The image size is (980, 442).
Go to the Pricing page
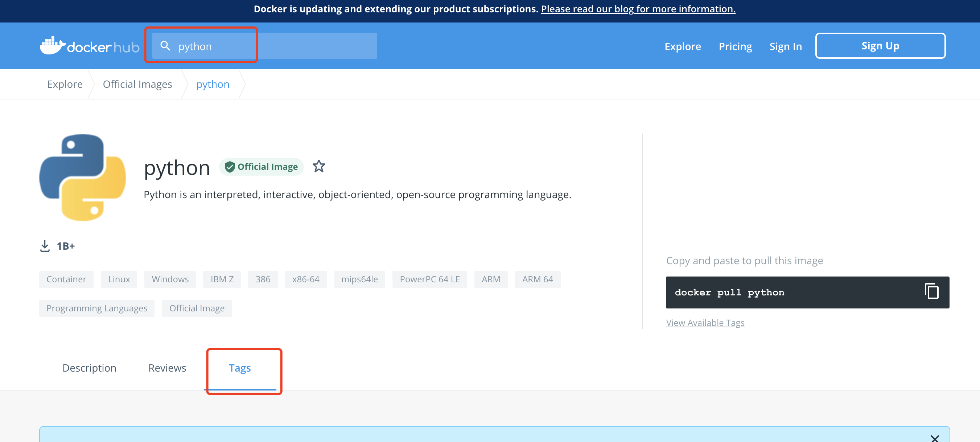[x=735, y=46]
